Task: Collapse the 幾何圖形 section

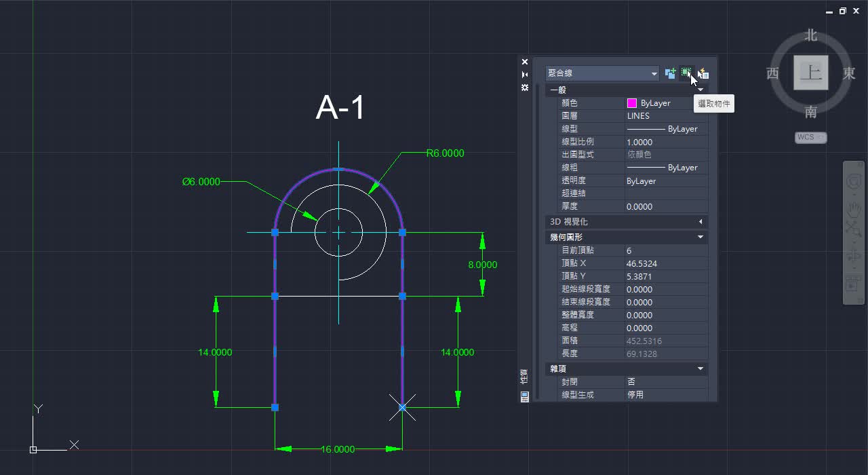Action: (x=701, y=237)
